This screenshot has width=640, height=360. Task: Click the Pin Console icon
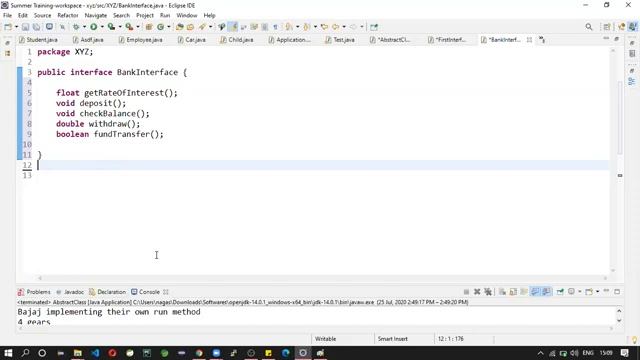[x=560, y=291]
